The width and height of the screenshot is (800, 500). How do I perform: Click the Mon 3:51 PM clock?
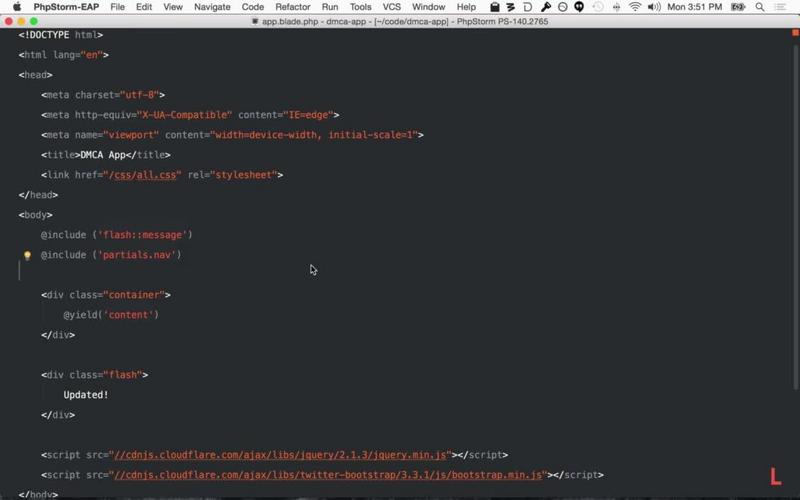pos(694,7)
